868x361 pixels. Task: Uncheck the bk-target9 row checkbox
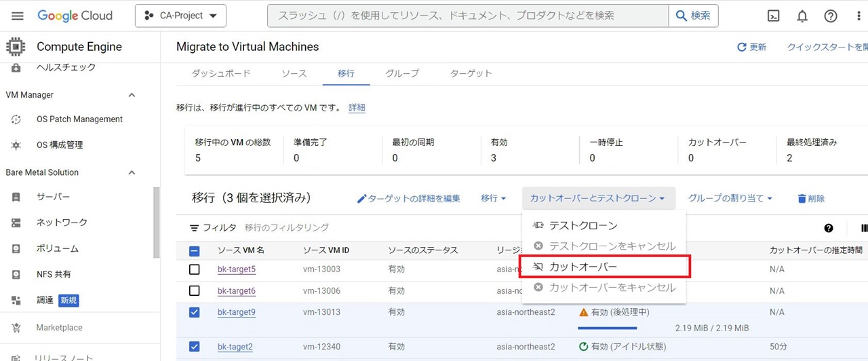click(x=194, y=312)
